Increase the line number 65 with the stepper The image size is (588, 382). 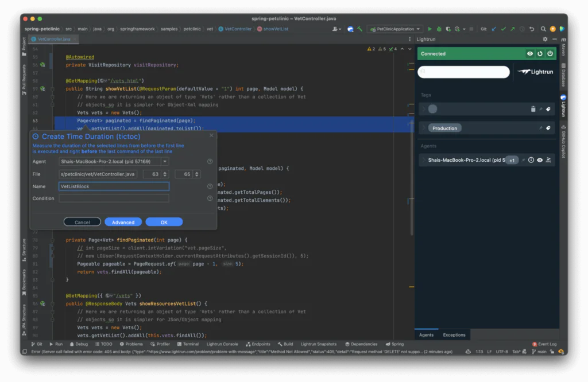coord(196,172)
